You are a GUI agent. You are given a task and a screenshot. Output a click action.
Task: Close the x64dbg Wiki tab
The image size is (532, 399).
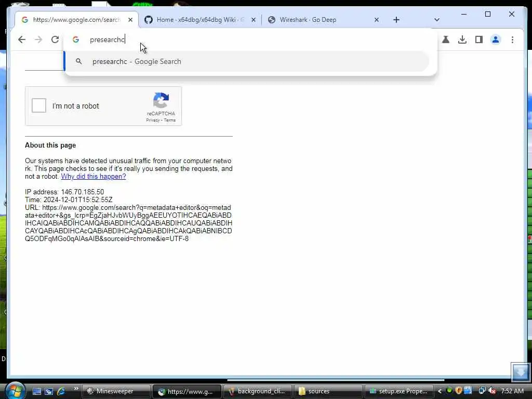(x=254, y=20)
